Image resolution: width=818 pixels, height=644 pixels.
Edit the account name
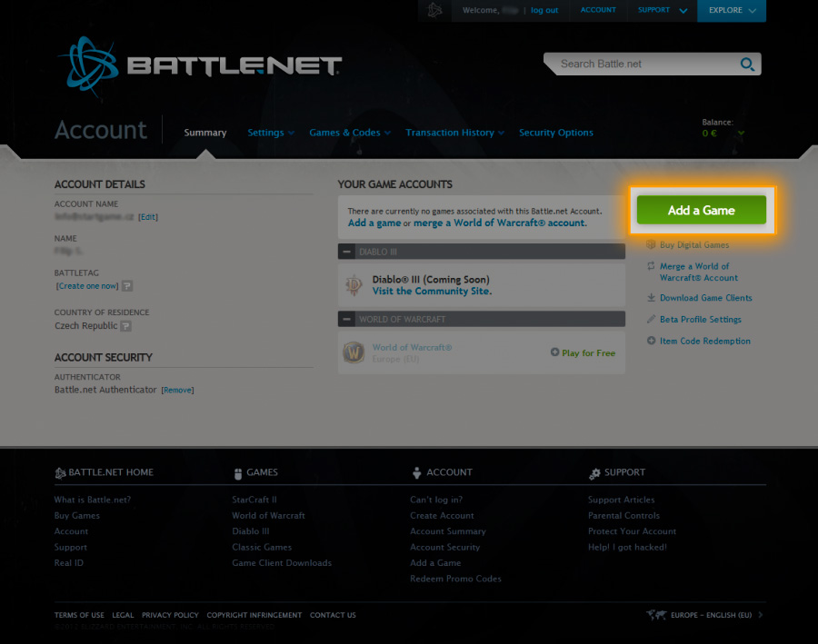click(147, 217)
